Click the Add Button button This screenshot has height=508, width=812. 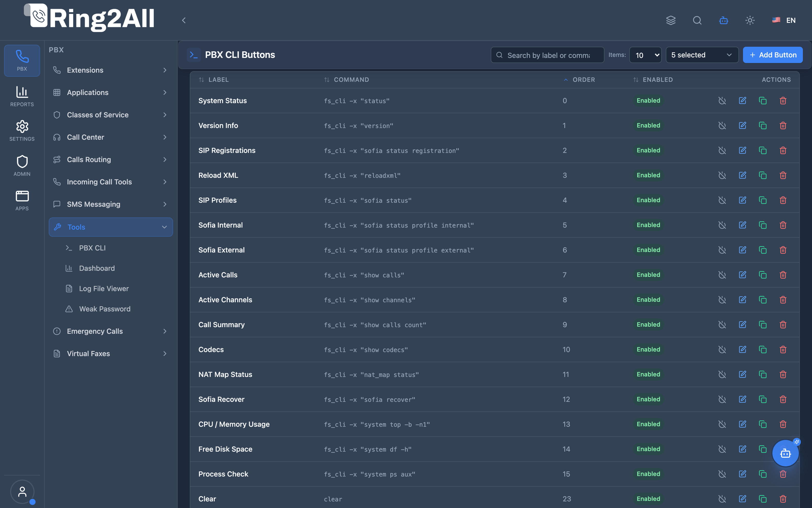[x=773, y=55]
